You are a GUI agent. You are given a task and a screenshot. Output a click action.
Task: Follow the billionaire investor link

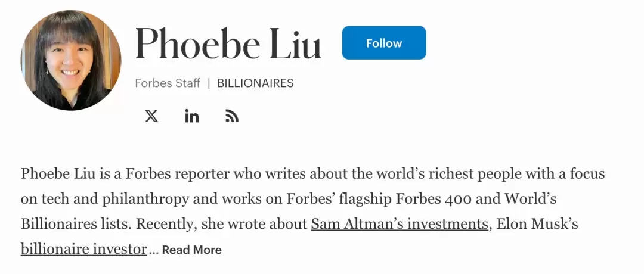click(83, 249)
